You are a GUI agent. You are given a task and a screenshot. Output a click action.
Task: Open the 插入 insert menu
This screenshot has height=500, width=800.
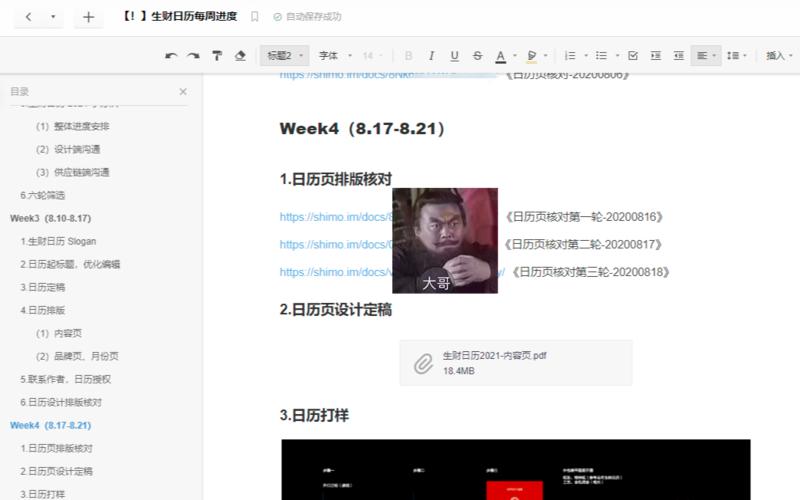pos(779,56)
